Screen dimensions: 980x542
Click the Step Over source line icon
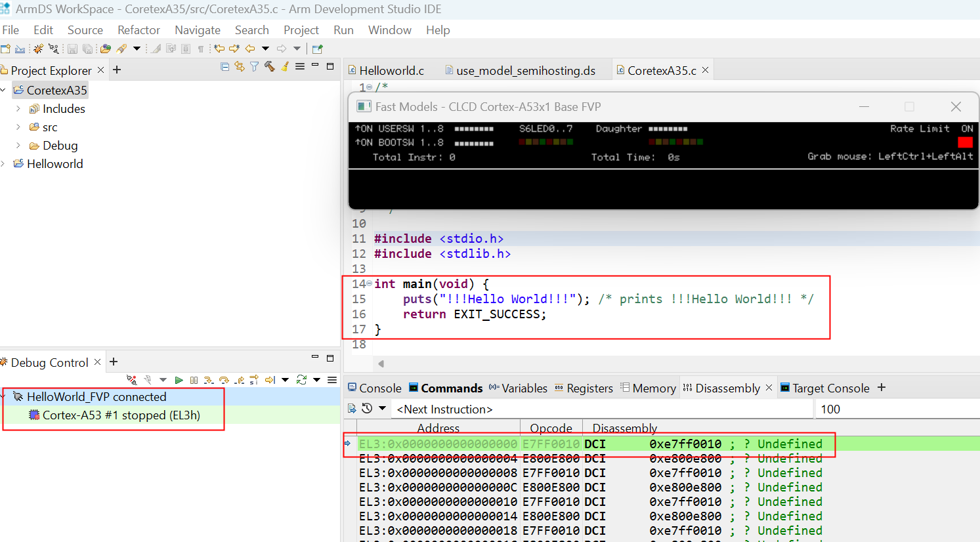[224, 380]
